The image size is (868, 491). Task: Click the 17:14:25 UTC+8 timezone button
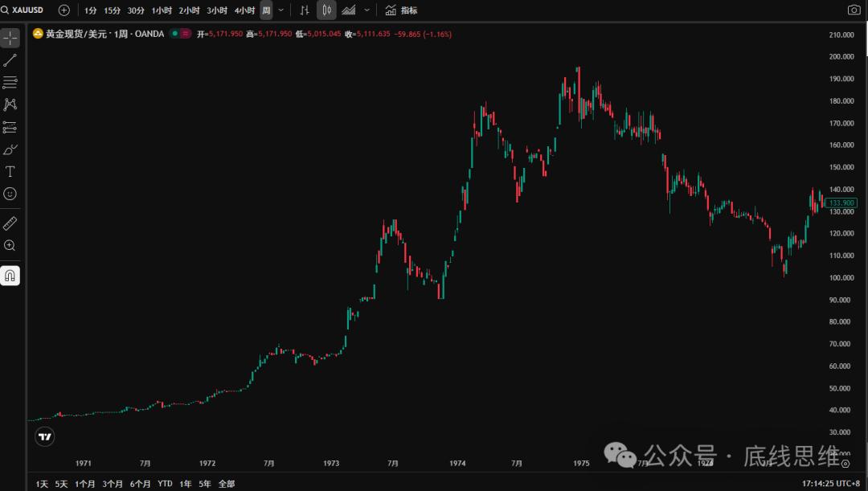click(x=831, y=484)
